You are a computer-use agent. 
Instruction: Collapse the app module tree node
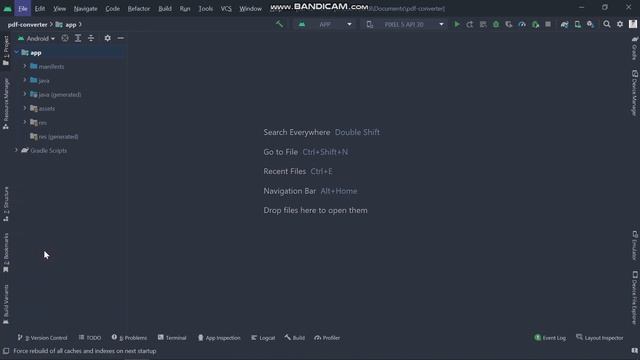point(17,52)
